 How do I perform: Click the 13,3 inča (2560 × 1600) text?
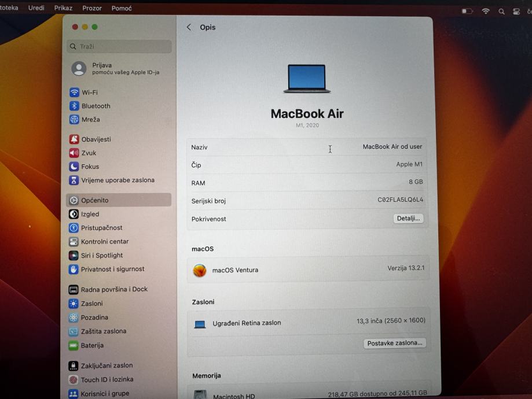tap(391, 321)
